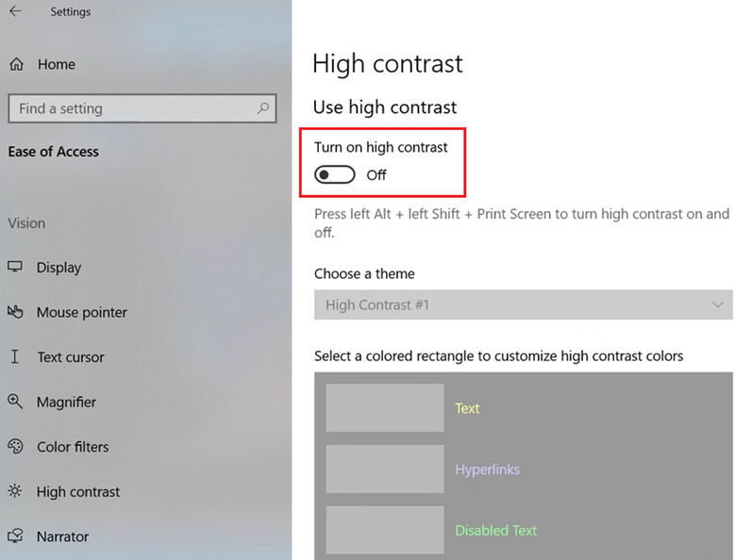Image resolution: width=736 pixels, height=560 pixels.
Task: Select the Hyperlinks color rectangle
Action: pyautogui.click(x=385, y=469)
